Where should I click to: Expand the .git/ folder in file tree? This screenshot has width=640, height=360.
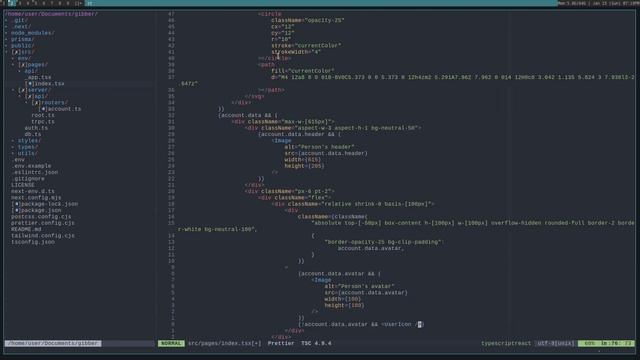20,20
